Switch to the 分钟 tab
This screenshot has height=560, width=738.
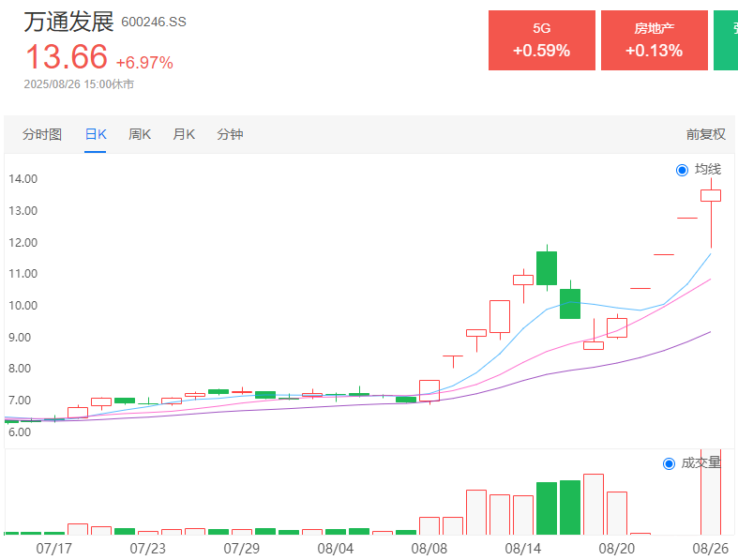(x=230, y=135)
